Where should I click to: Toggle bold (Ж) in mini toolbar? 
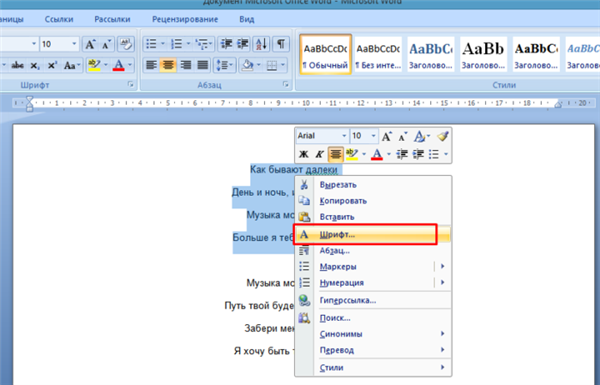tap(303, 154)
